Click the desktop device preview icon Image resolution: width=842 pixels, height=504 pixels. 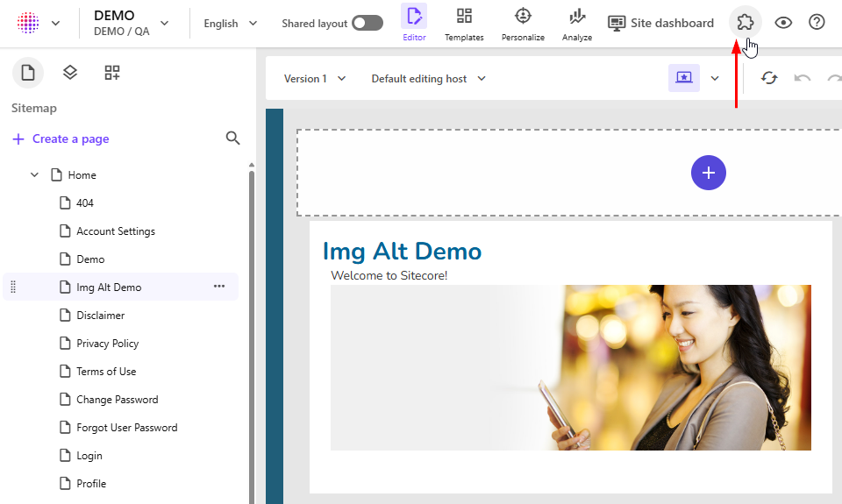(683, 78)
